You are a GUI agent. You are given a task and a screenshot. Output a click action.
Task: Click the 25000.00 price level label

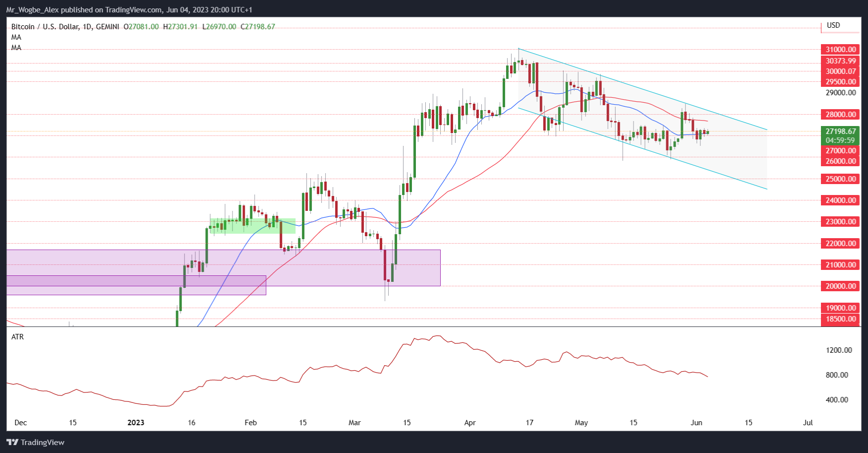tap(840, 179)
